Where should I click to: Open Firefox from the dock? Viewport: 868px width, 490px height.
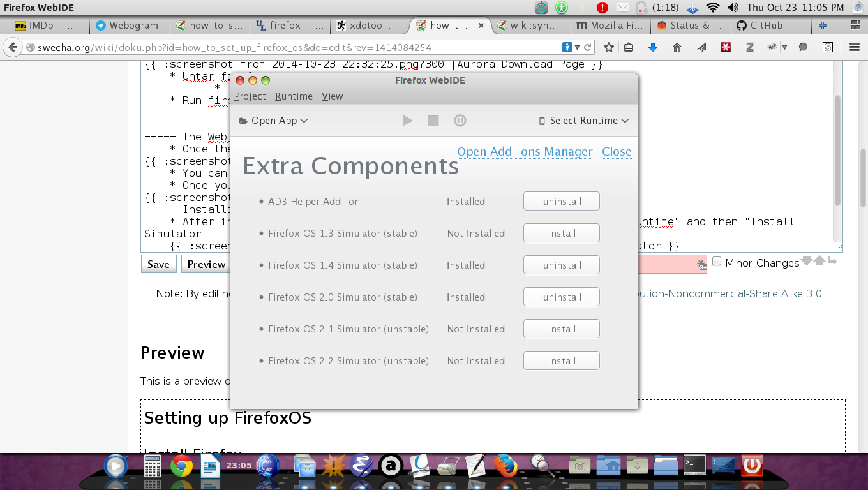[505, 466]
